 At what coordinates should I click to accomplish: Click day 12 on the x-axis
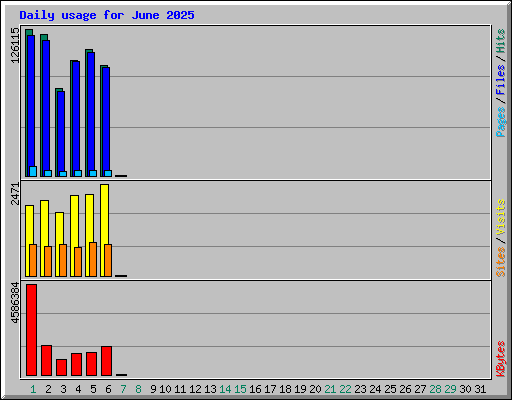pyautogui.click(x=195, y=389)
